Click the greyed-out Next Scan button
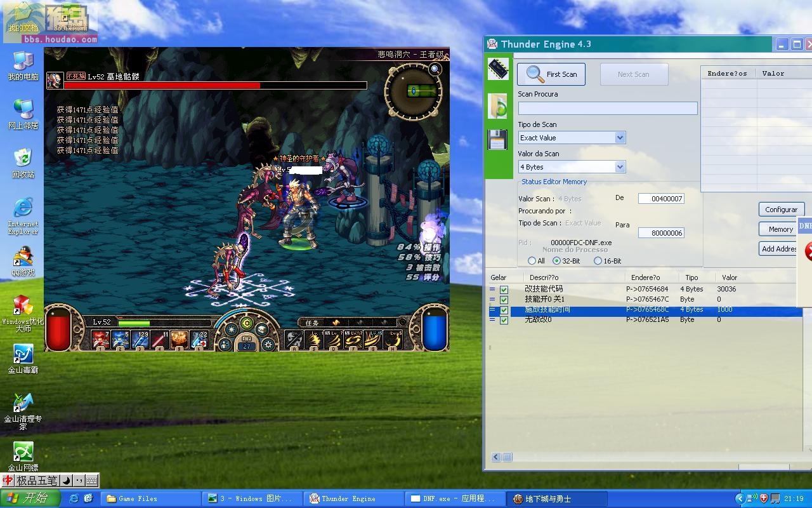 tap(634, 74)
